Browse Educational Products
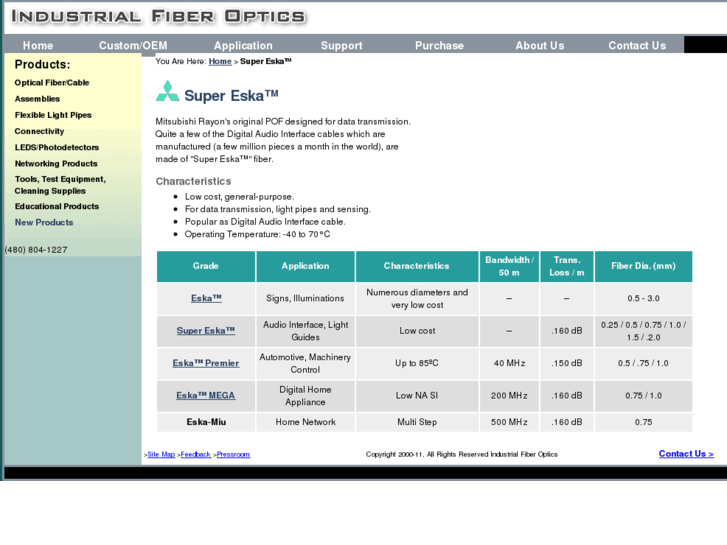Screen dimensions: 727x545 tap(57, 206)
